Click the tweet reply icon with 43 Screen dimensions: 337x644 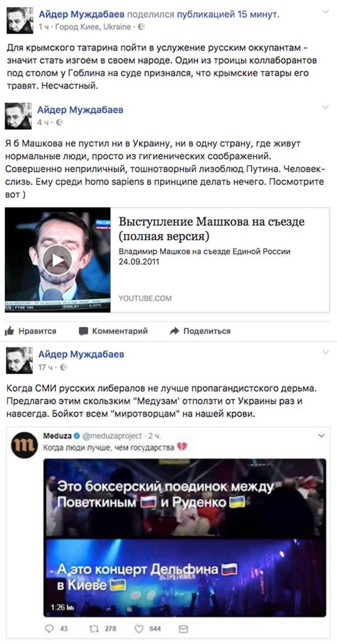click(49, 628)
